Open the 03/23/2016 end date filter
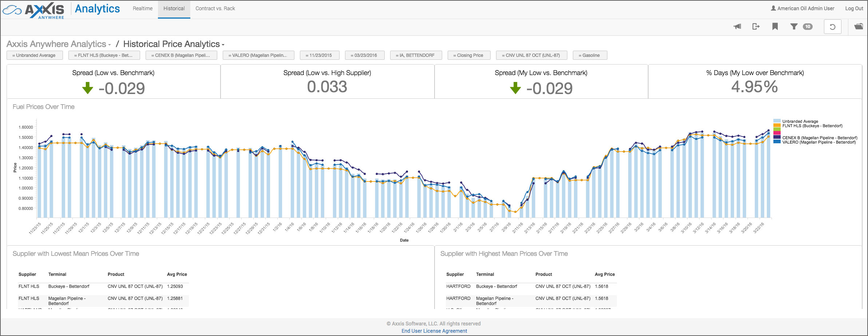Image resolution: width=868 pixels, height=336 pixels. point(365,55)
